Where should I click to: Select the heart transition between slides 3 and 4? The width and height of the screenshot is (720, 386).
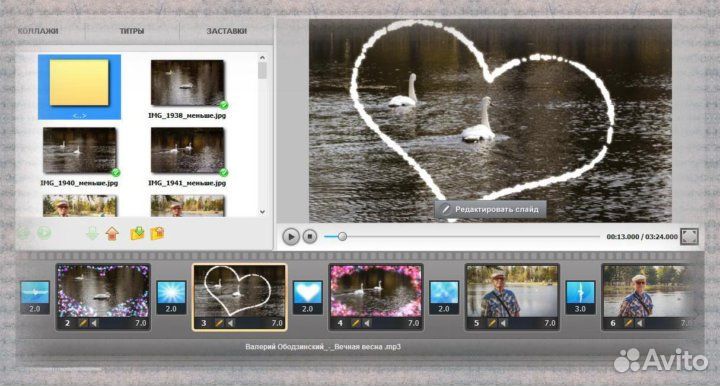click(307, 297)
